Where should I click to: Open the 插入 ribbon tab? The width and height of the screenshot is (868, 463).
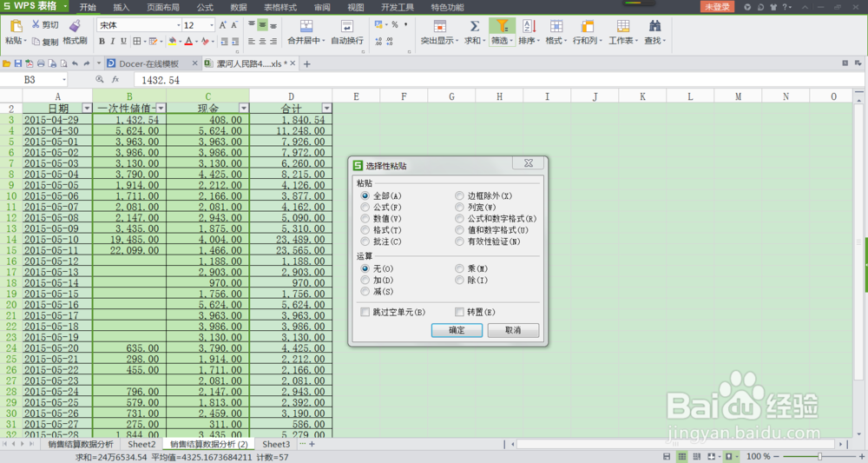122,7
